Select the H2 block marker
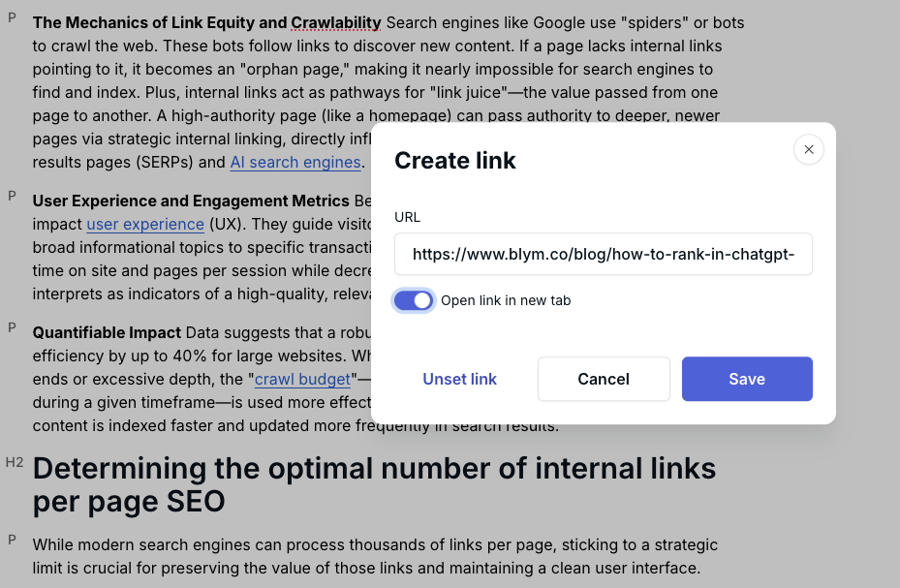Viewport: 900px width, 588px height. [15, 462]
